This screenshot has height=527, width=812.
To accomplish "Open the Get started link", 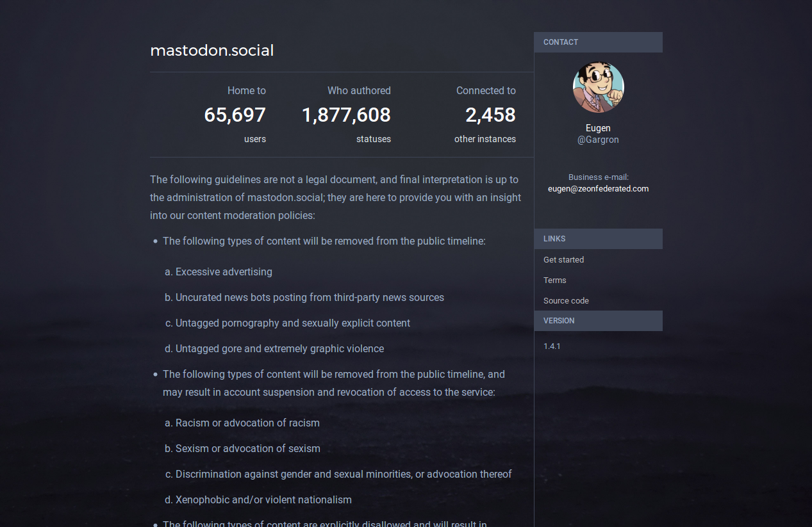I will coord(563,259).
